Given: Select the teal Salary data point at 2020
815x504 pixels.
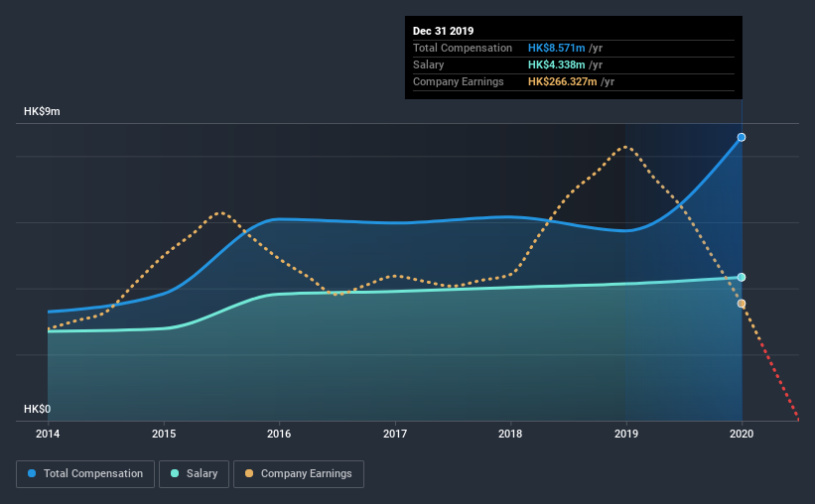Looking at the screenshot, I should [742, 278].
